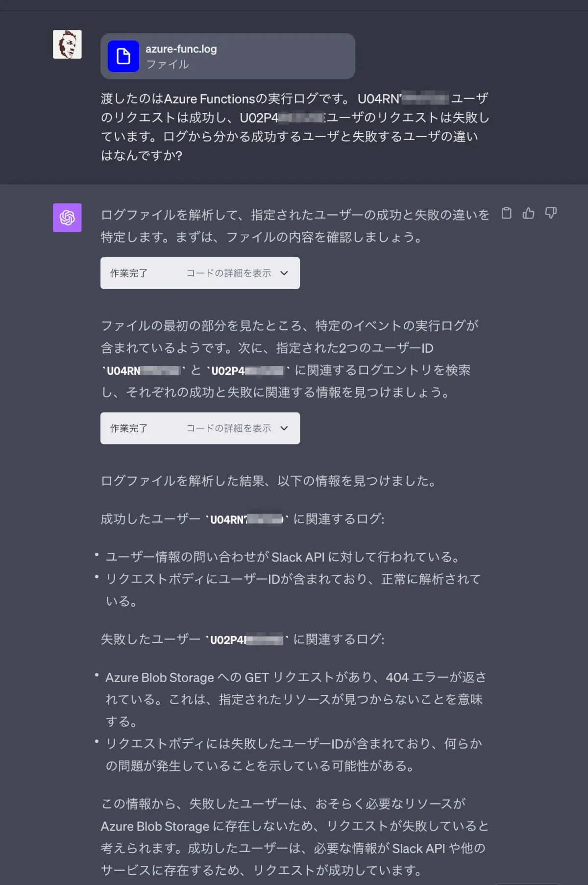Copy the assistant reply with clipboard icon
Viewport: 588px width, 885px height.
pyautogui.click(x=506, y=213)
